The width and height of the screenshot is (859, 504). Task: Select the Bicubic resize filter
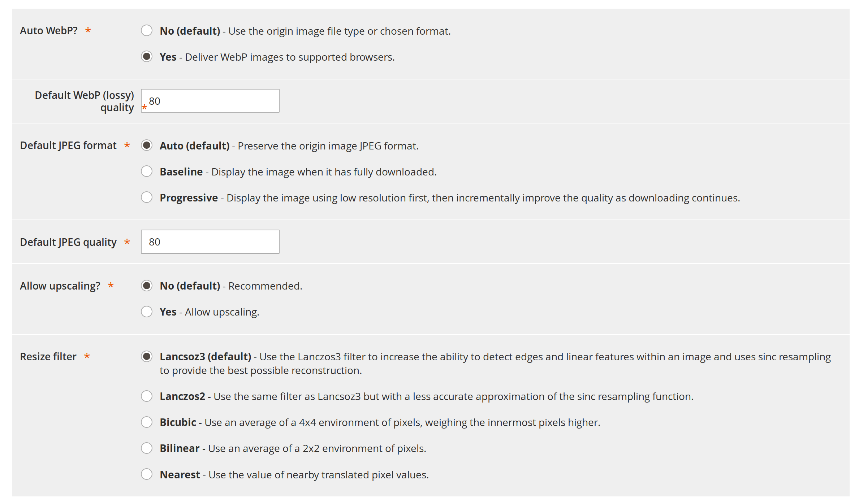point(147,422)
